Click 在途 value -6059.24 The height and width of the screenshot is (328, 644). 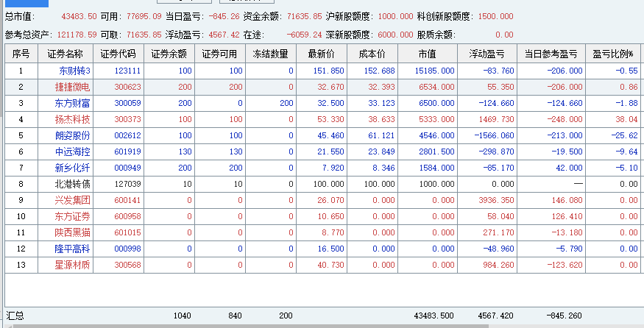tap(304, 35)
